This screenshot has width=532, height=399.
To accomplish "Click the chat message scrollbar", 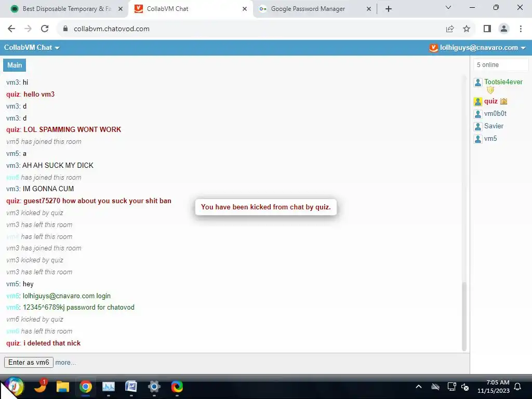I will pos(464,316).
